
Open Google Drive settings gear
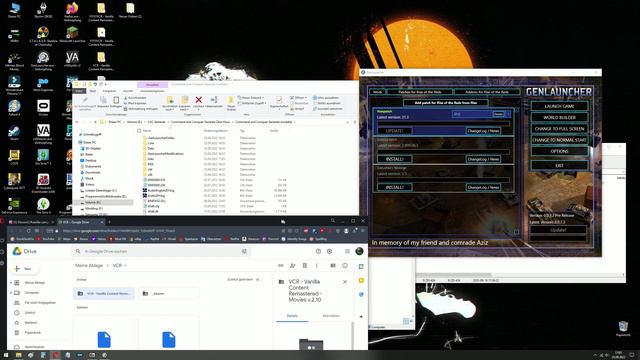[329, 251]
